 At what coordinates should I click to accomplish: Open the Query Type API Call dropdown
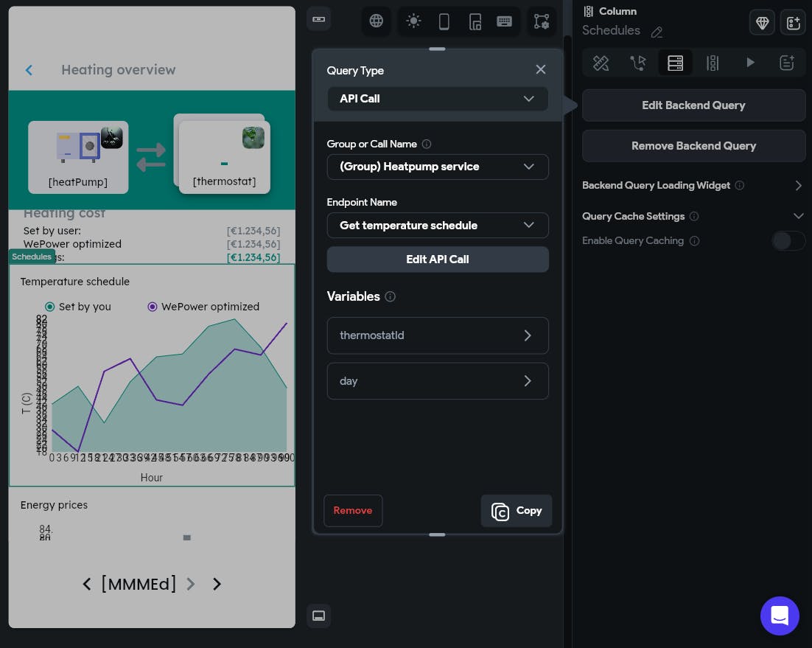(x=438, y=99)
